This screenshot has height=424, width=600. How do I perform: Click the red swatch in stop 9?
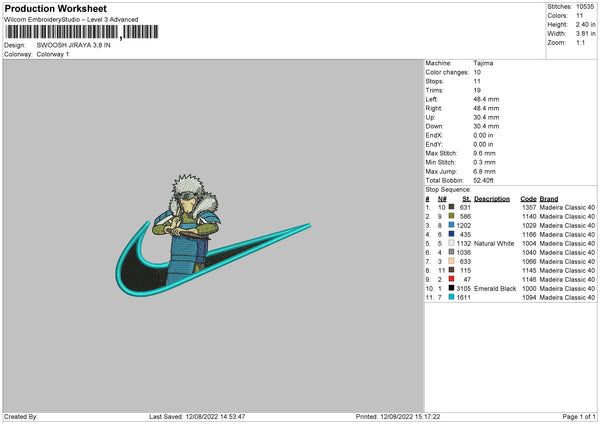(451, 279)
